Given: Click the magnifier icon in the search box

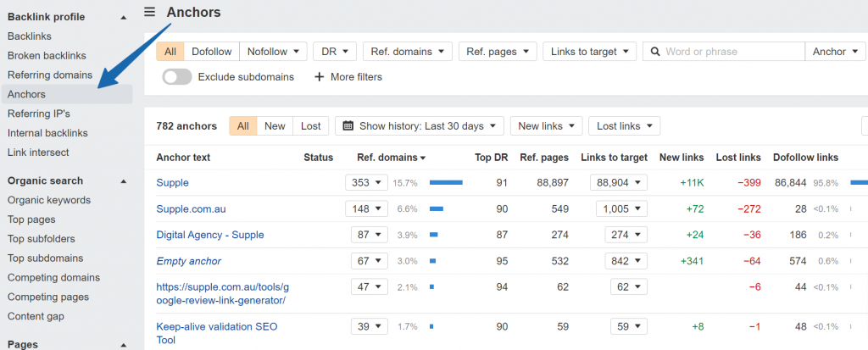Looking at the screenshot, I should click(655, 52).
